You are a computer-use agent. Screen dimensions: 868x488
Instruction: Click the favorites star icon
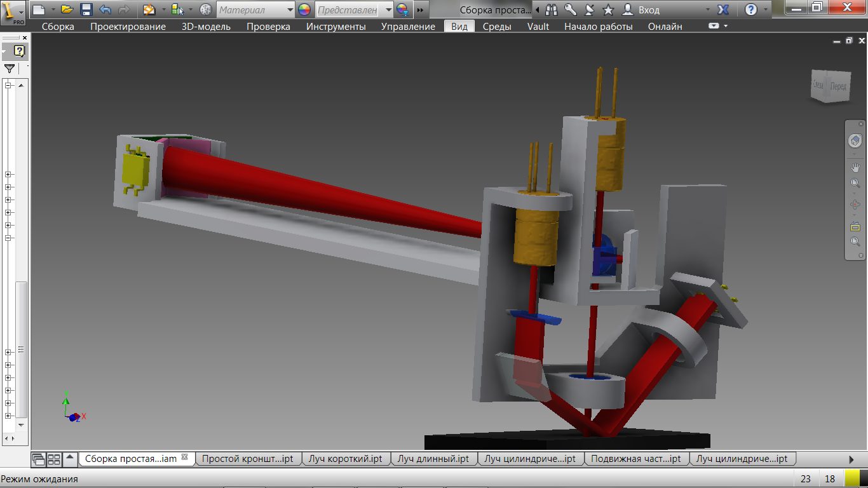(607, 10)
